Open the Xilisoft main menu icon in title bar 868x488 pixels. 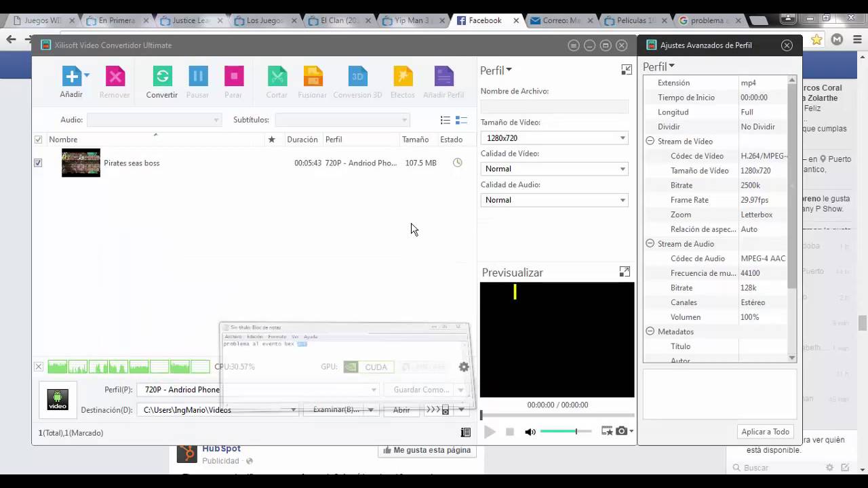click(574, 45)
